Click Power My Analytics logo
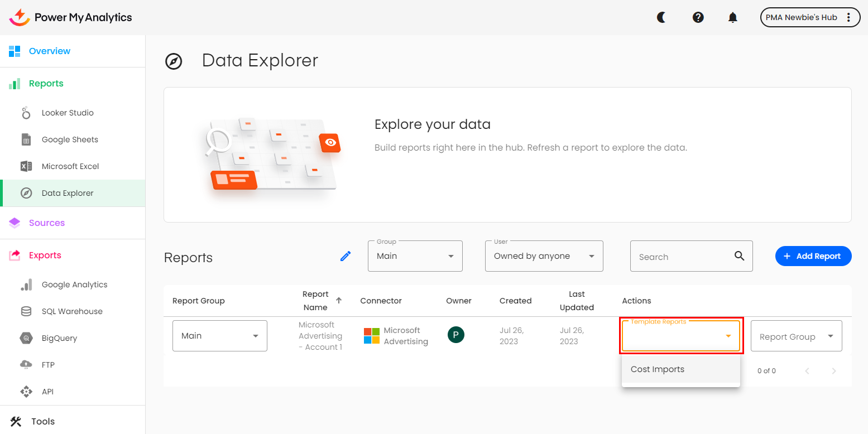868x434 pixels. (x=71, y=17)
